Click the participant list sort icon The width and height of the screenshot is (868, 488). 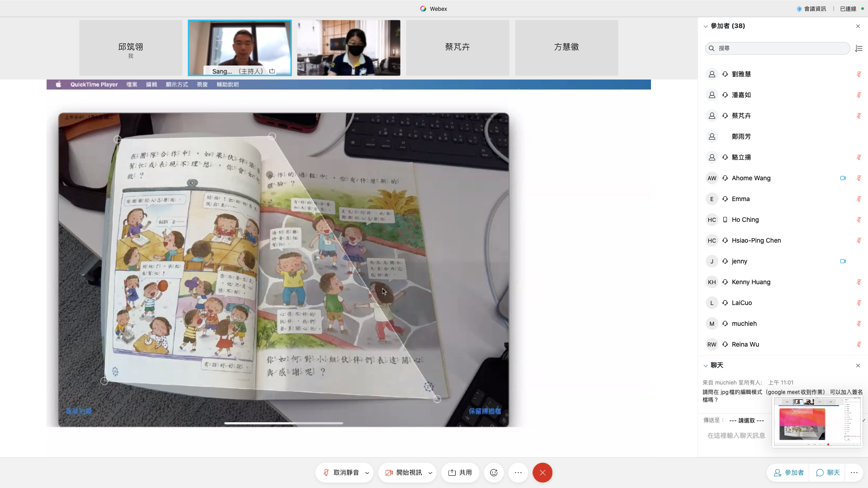[x=859, y=48]
